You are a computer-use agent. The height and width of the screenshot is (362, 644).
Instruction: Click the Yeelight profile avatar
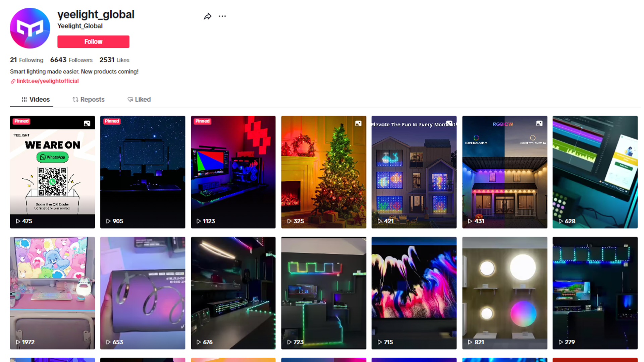pos(30,28)
